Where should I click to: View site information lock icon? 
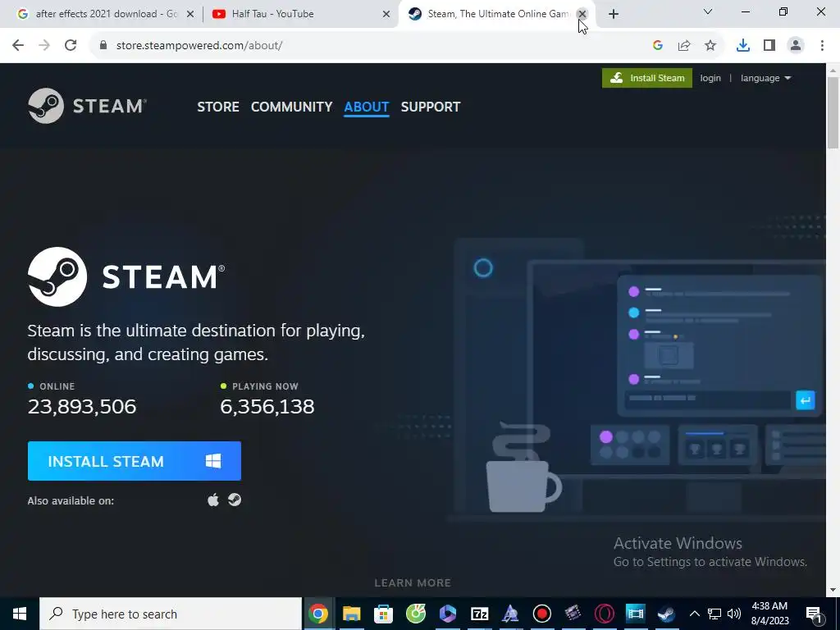click(103, 46)
